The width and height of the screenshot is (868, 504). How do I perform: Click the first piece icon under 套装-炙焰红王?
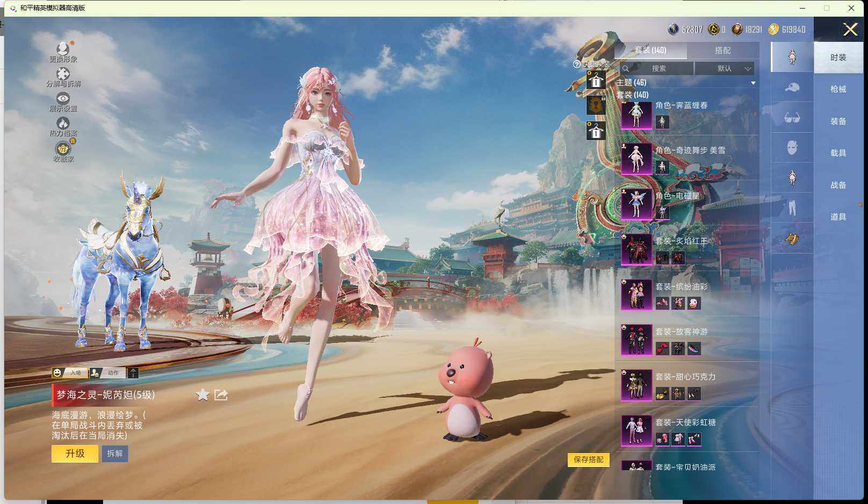[x=662, y=258]
